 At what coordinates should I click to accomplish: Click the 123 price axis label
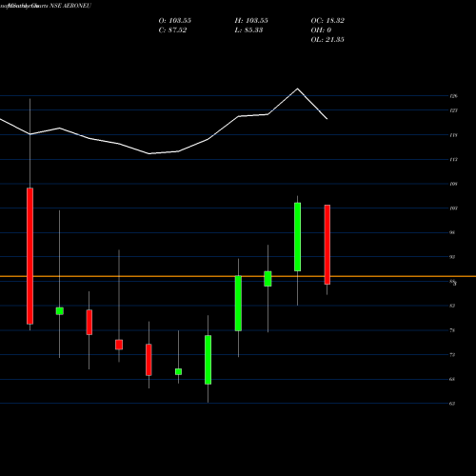[x=453, y=110]
